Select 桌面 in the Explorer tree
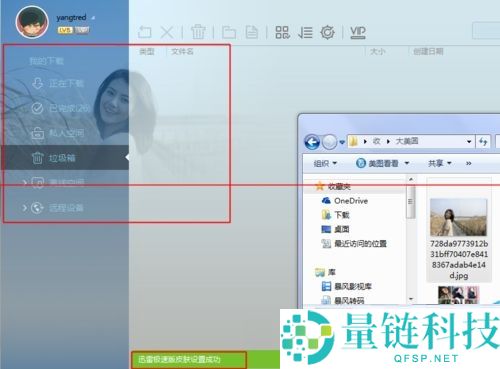This screenshot has width=500, height=369. tap(335, 229)
